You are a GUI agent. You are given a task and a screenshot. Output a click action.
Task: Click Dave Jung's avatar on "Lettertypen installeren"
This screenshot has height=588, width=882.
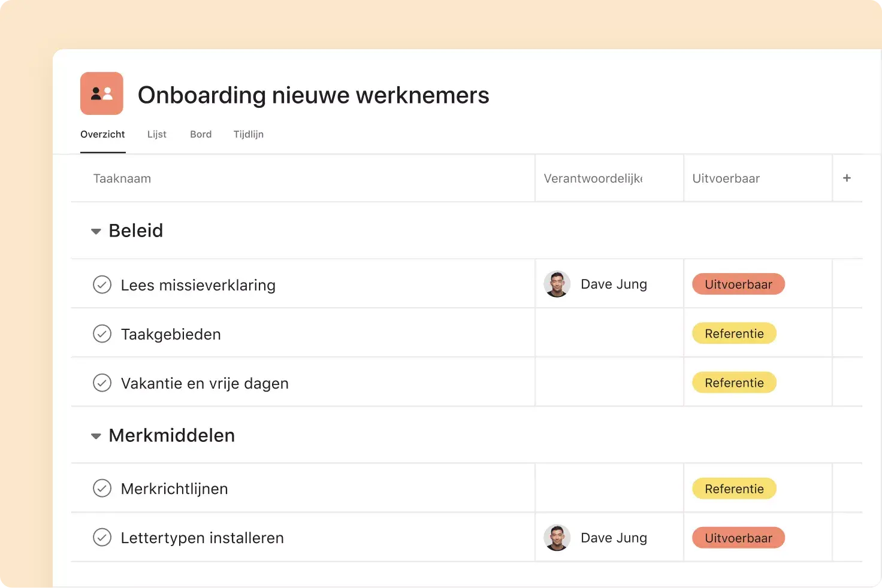click(x=557, y=537)
